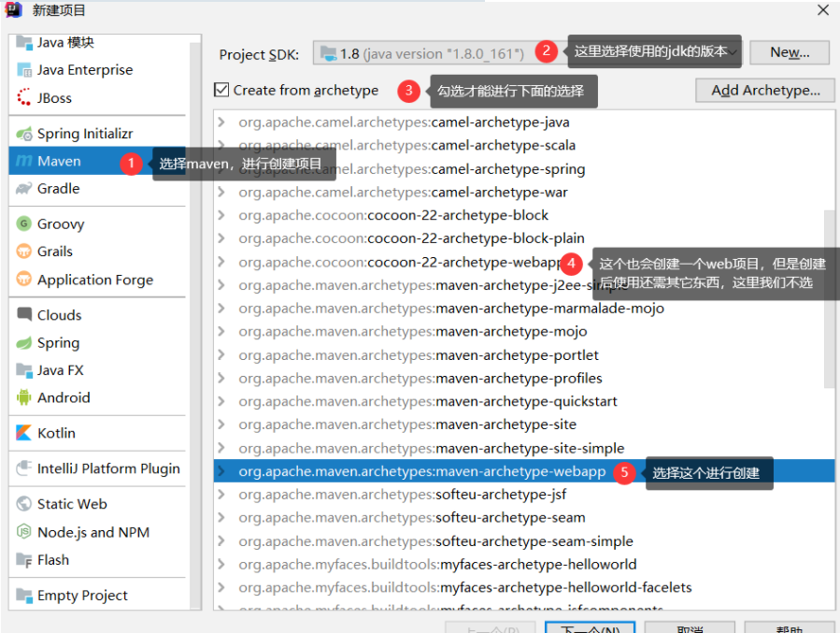Click the Maven 'm' icon
The image size is (840, 633).
coord(24,161)
